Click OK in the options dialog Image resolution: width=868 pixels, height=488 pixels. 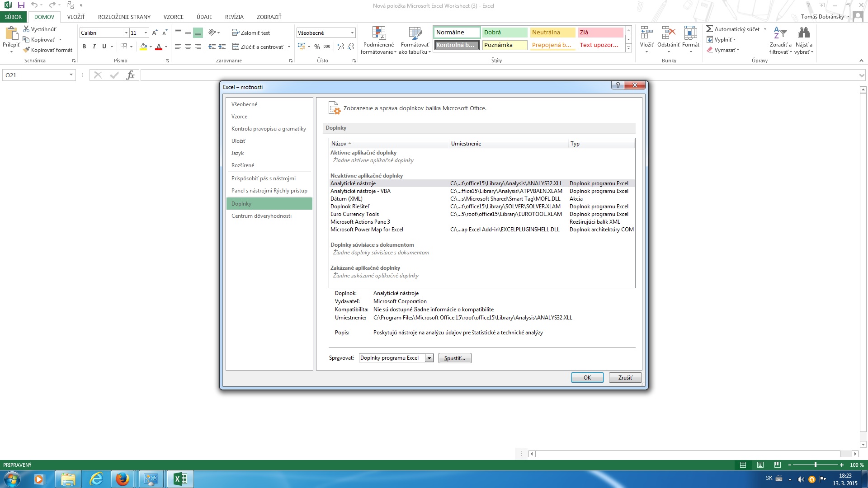coord(587,378)
